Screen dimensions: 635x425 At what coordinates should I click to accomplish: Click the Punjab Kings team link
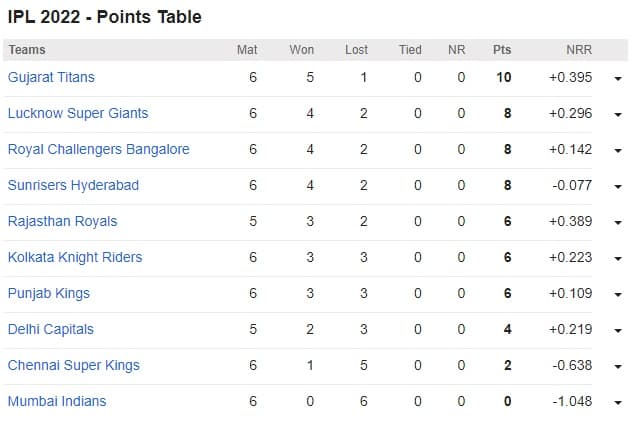49,293
